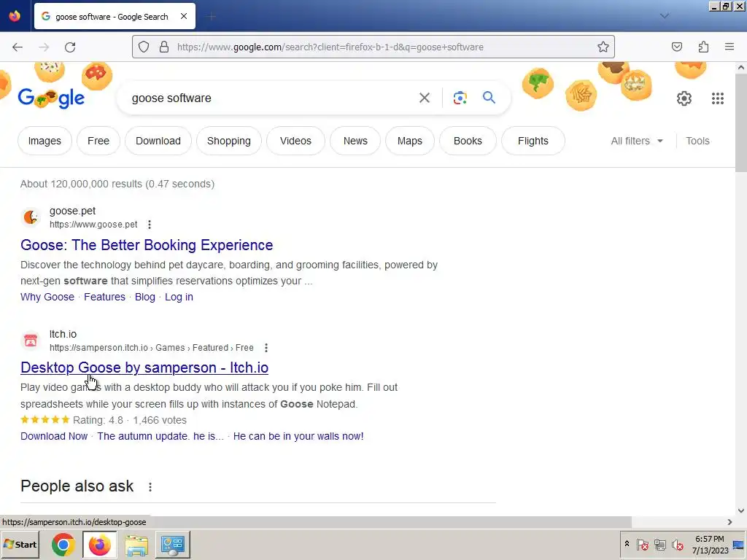
Task: Open the Windows Start menu
Action: click(20, 544)
